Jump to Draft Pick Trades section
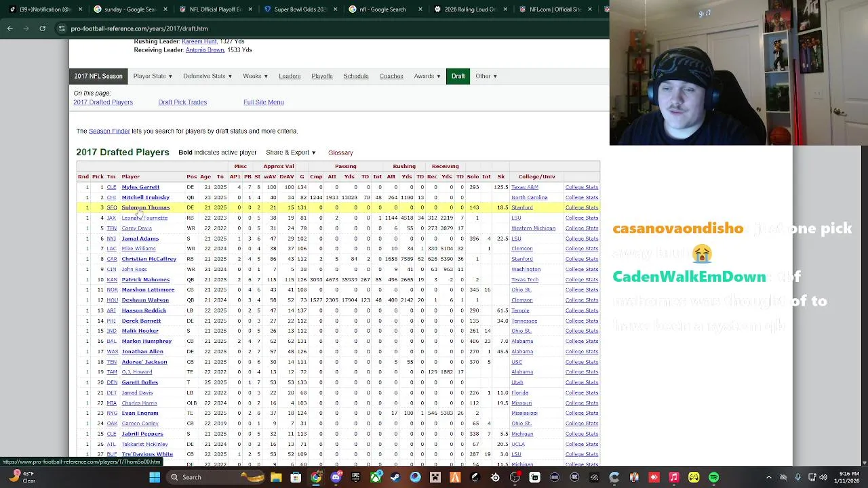 tap(182, 102)
